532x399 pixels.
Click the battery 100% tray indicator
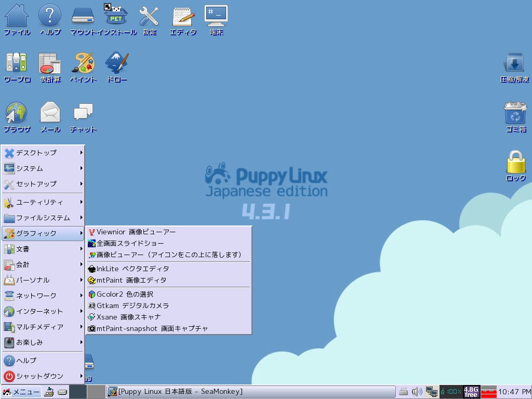451,392
